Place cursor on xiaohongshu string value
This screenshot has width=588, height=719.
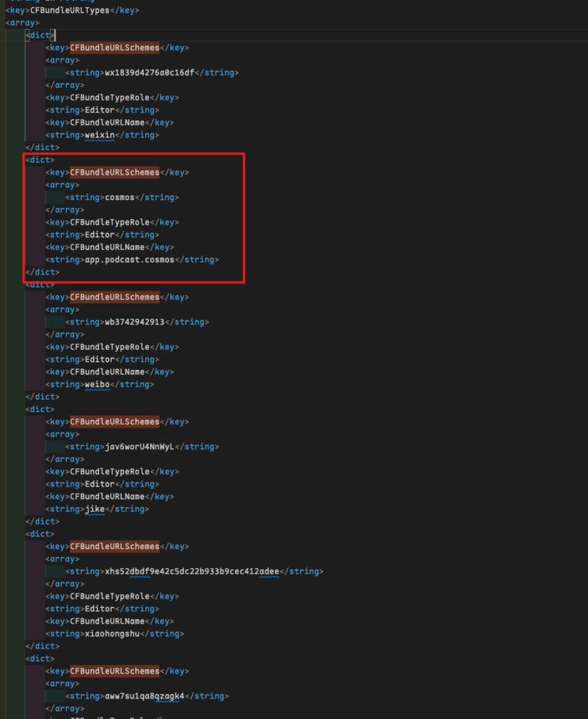pyautogui.click(x=111, y=633)
